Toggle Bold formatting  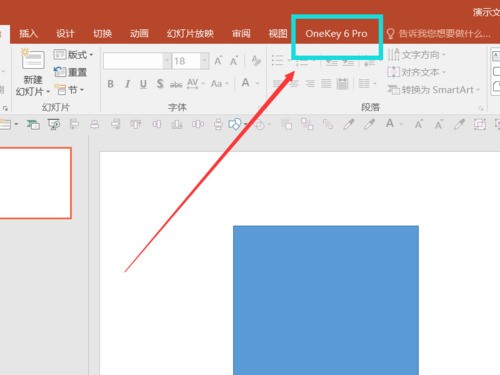111,84
